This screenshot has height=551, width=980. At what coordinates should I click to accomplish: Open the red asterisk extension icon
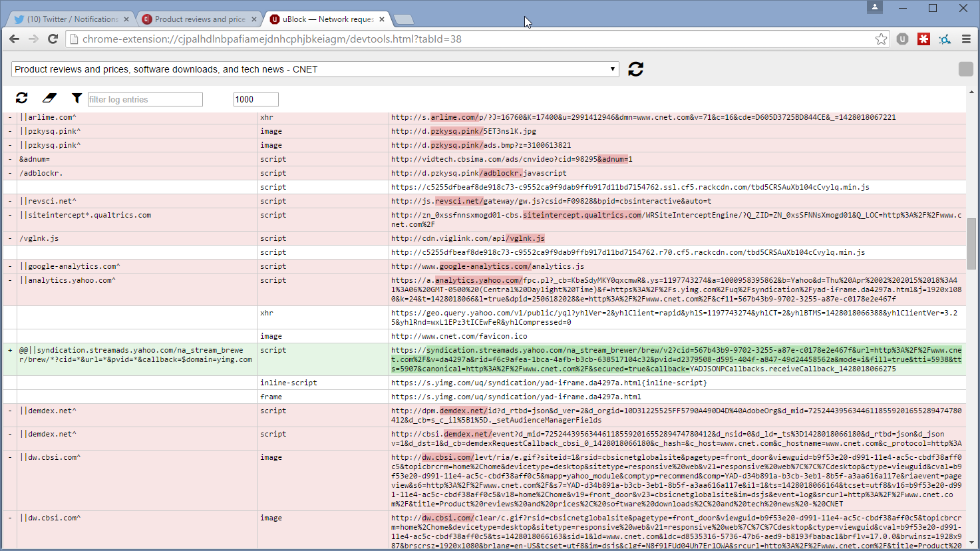pyautogui.click(x=923, y=39)
